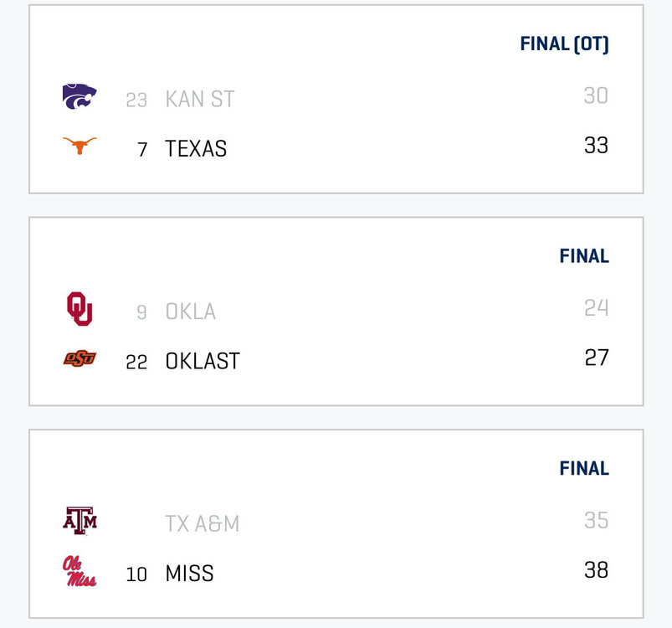Open the KAN ST team link

click(199, 99)
